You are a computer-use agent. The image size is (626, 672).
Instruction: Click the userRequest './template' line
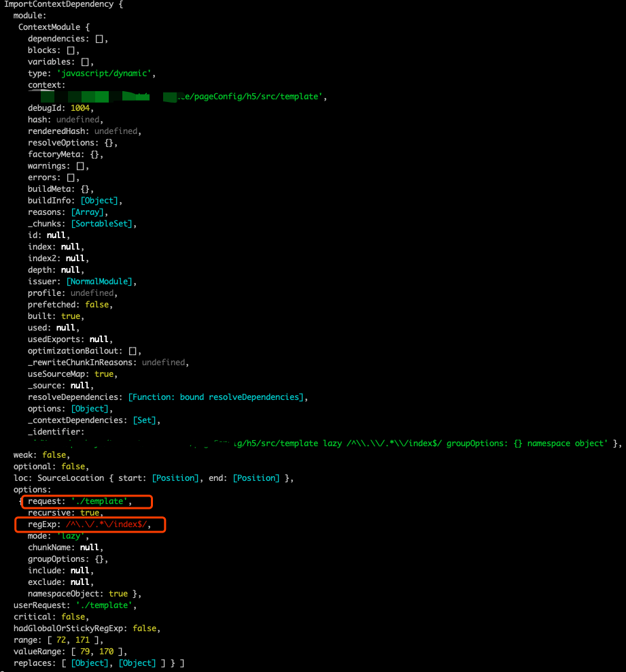(x=75, y=605)
